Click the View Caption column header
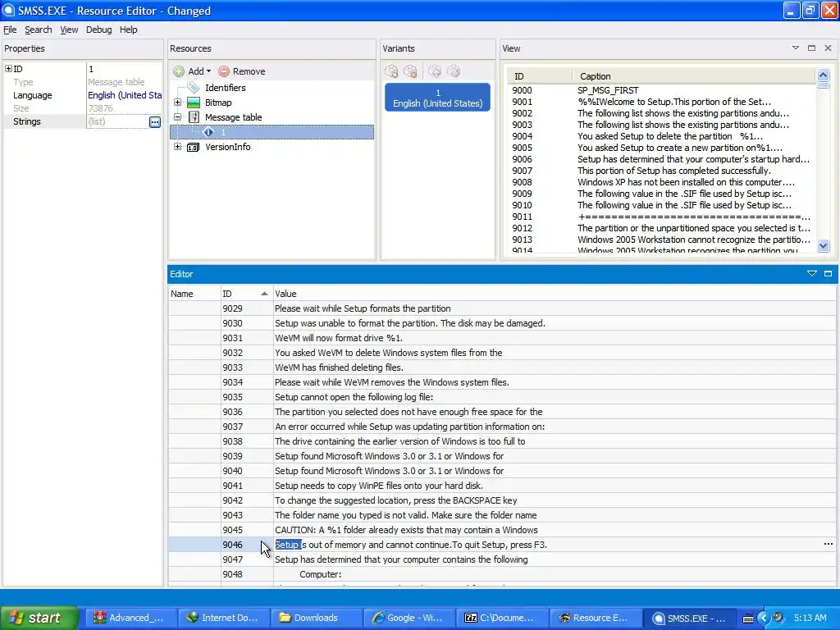Image resolution: width=840 pixels, height=630 pixels. (693, 76)
